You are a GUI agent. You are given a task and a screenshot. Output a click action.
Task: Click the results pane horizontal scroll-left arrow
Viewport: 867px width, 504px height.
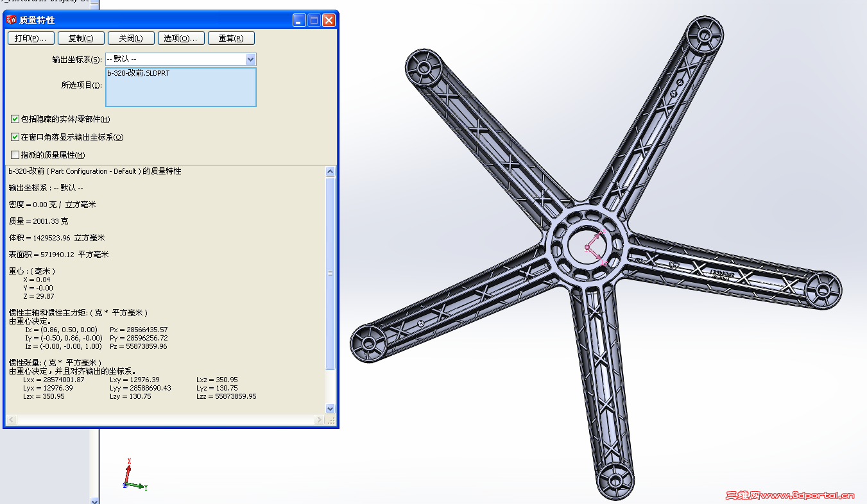tap(10, 419)
